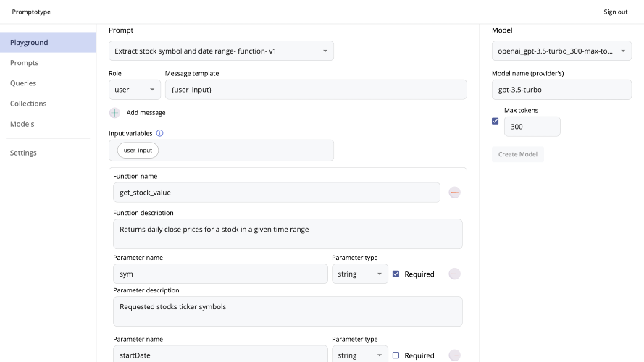Click the Sign out link
This screenshot has height=362, width=644.
pyautogui.click(x=615, y=12)
